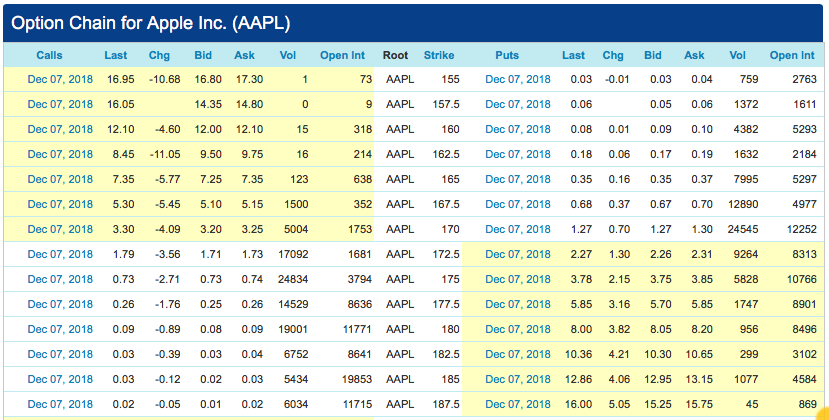Screen dimensions: 829x420
Task: Open the Dec 07, 2018 call link for strike 157.5
Action: coord(60,104)
